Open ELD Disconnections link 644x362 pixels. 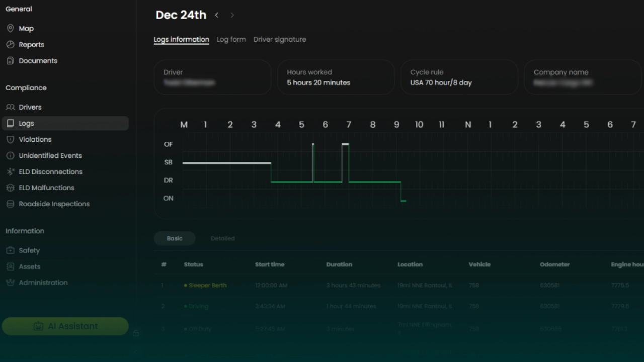(51, 171)
